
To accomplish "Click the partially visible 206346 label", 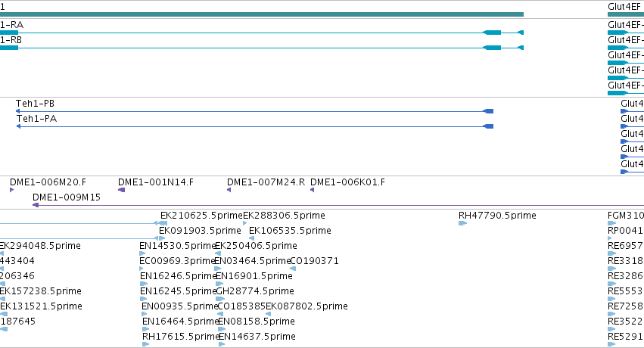I will click(17, 276).
